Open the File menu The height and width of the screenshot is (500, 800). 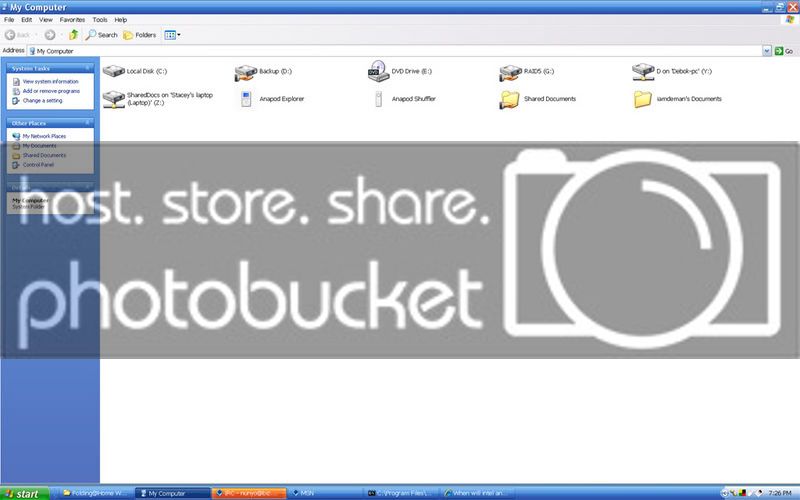(x=9, y=19)
